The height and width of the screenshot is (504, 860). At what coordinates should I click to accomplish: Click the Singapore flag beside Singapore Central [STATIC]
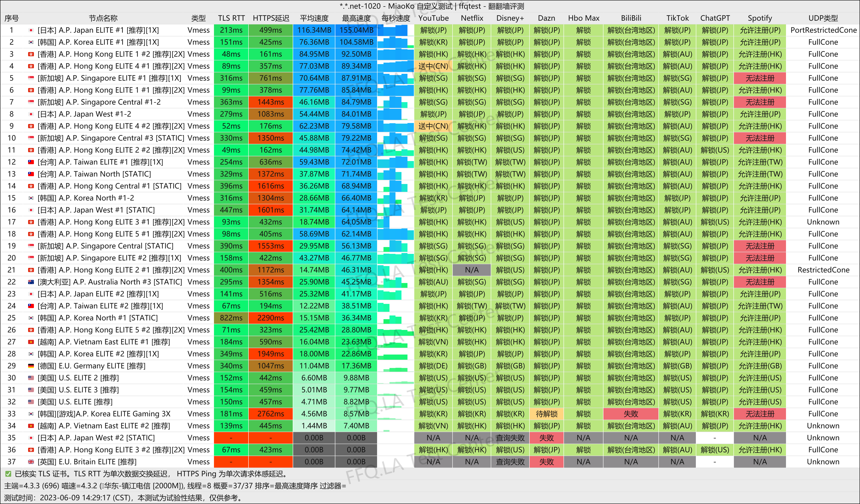31,246
